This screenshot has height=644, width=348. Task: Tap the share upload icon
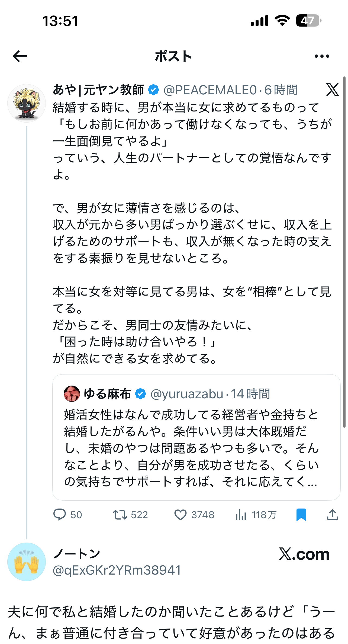tap(332, 515)
